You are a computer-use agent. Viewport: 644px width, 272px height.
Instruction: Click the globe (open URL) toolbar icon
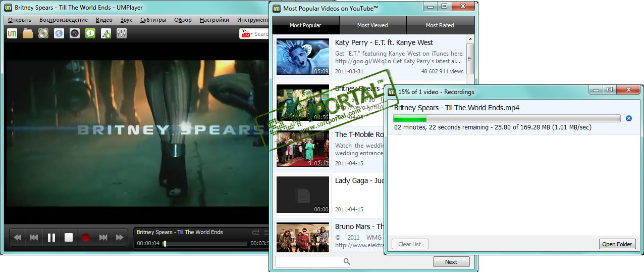tap(59, 33)
